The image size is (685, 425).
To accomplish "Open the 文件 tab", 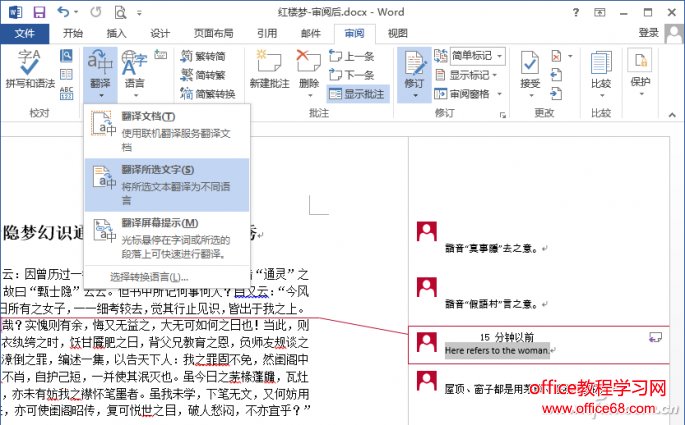I will tap(24, 33).
